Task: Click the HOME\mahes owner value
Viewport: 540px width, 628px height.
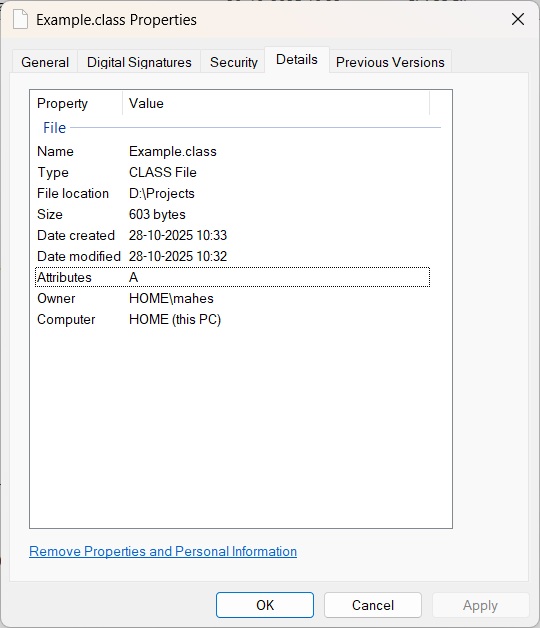Action: (171, 298)
